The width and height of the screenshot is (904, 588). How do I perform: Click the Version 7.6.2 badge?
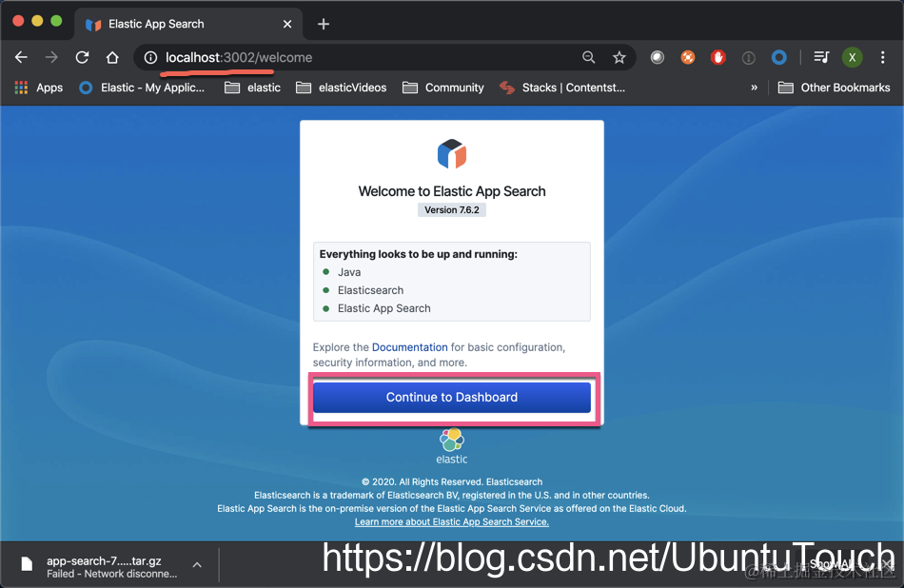(452, 210)
